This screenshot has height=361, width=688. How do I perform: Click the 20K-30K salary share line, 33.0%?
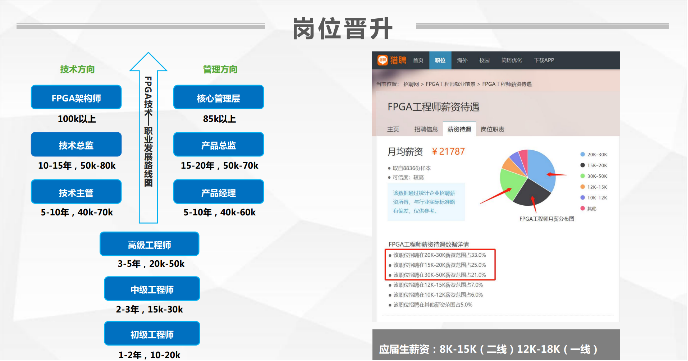(438, 255)
